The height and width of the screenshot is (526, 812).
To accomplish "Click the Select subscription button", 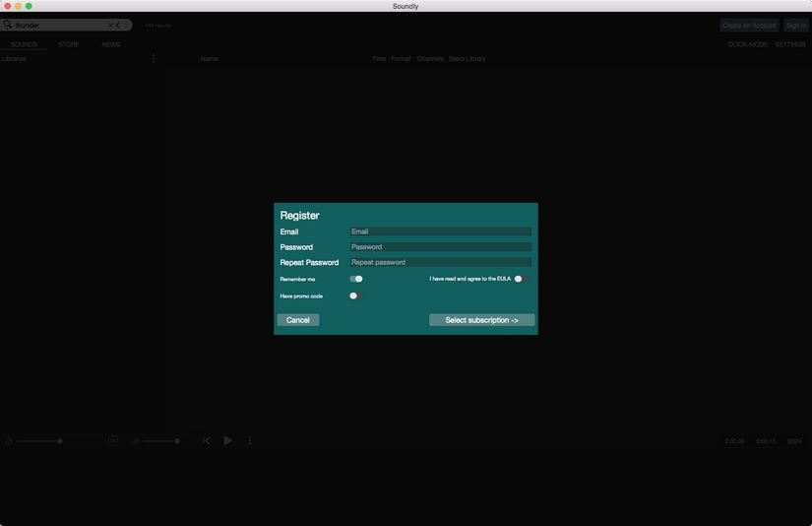I will [481, 320].
